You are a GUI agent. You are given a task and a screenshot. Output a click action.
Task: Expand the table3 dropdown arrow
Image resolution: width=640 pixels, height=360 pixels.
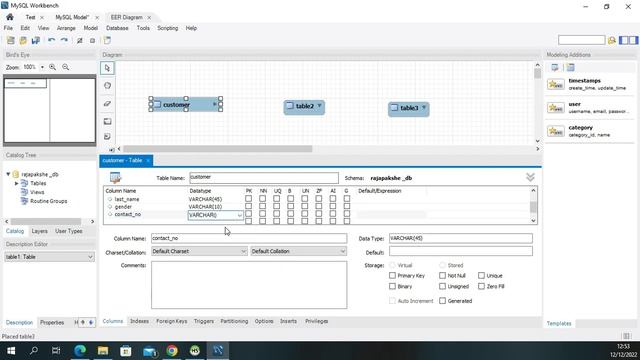(x=424, y=107)
